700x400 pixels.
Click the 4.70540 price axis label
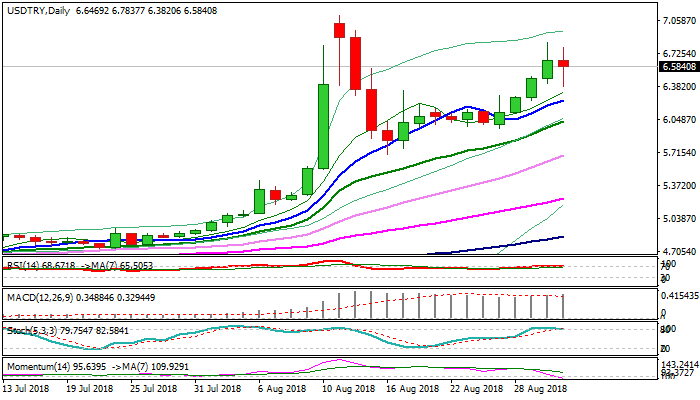tap(678, 252)
